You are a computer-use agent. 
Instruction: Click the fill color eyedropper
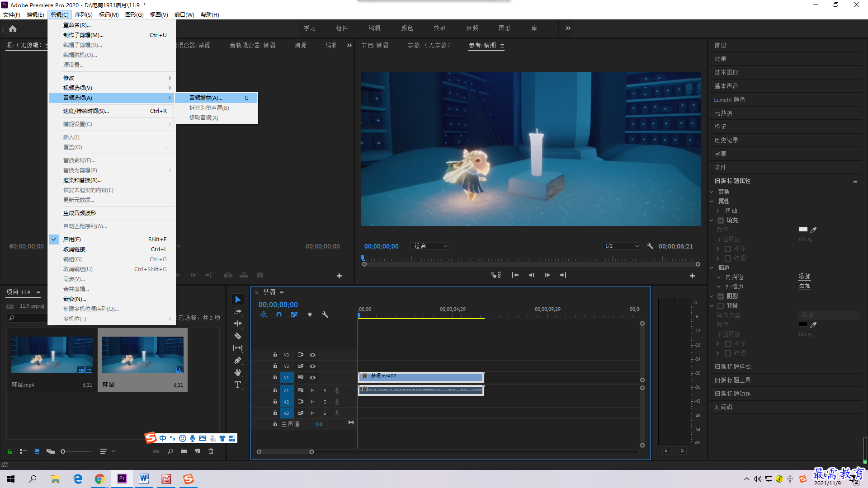click(x=813, y=230)
